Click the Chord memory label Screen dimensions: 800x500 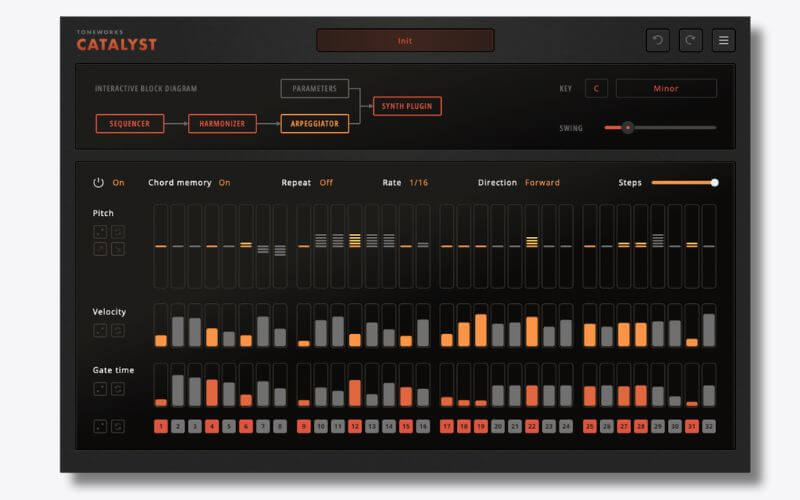click(x=180, y=183)
